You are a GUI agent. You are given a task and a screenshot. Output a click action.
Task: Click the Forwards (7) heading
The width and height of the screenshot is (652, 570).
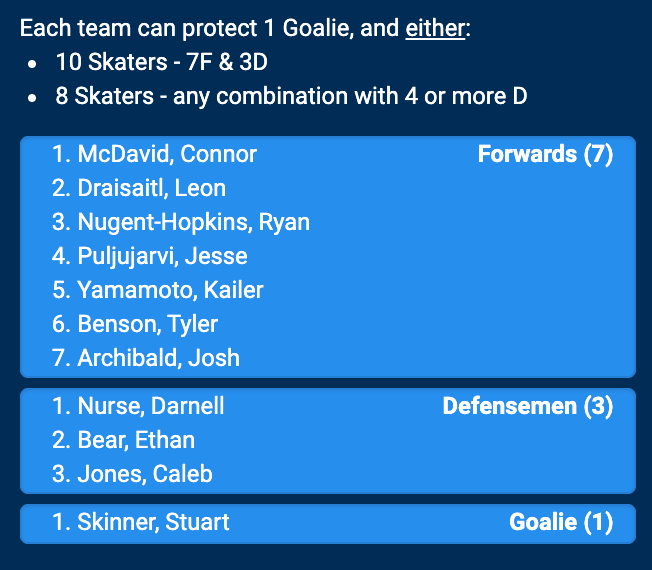[545, 154]
